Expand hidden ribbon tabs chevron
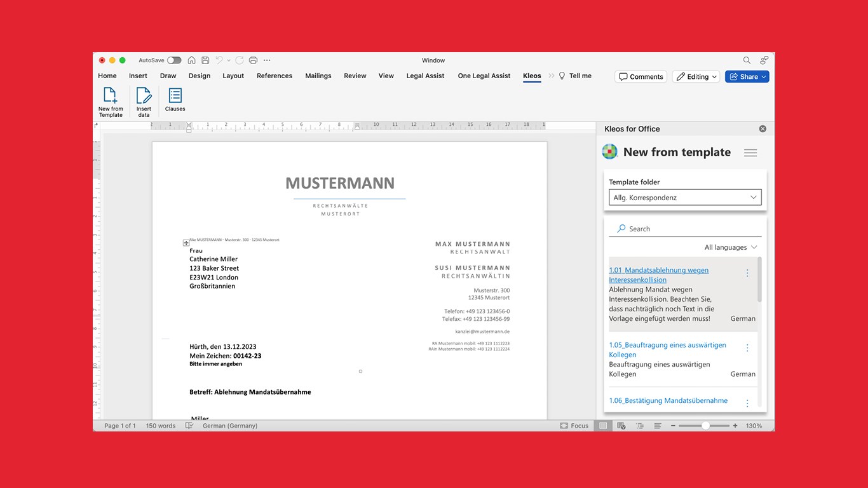This screenshot has width=868, height=488. click(552, 76)
